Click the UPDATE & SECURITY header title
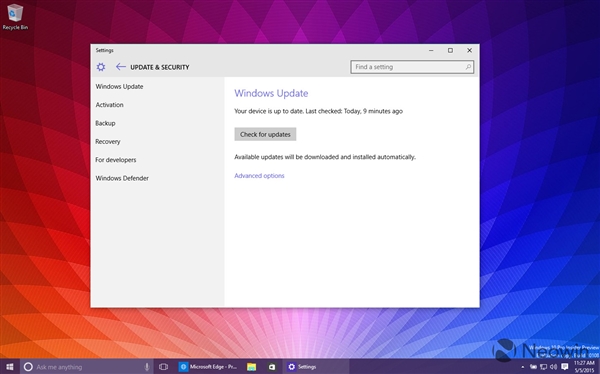 160,67
